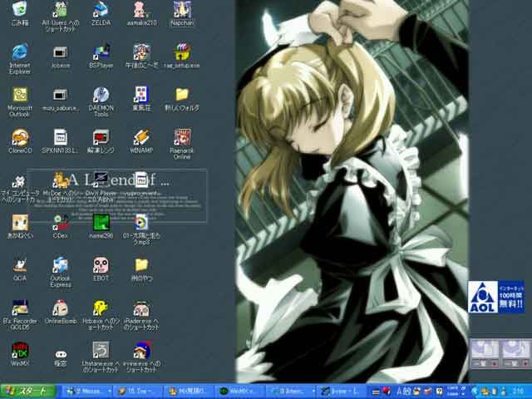The height and width of the screenshot is (399, 532).
Task: Launch the WinMX desktop shortcut
Action: [20, 350]
